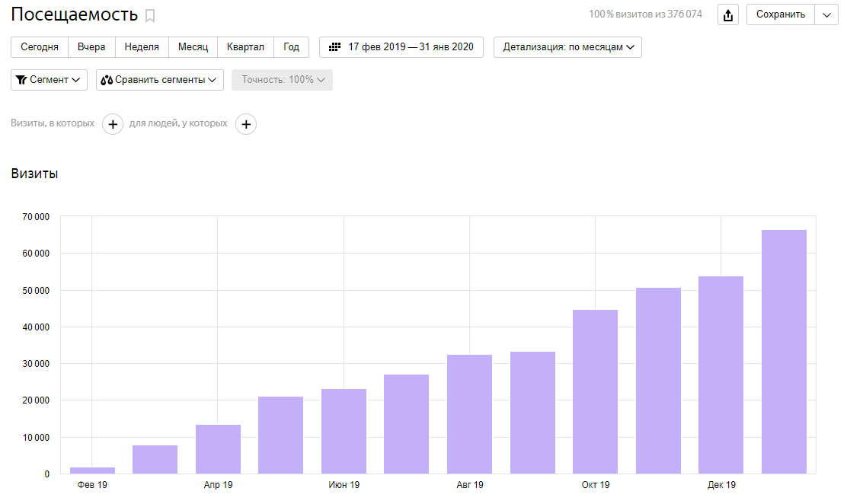Click the tallest bar in the chart

tap(784, 352)
